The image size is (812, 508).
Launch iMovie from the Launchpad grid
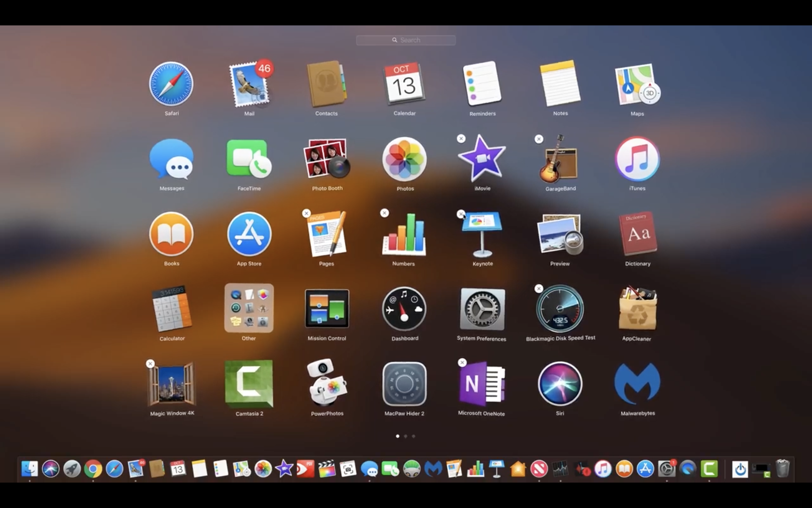pos(482,159)
